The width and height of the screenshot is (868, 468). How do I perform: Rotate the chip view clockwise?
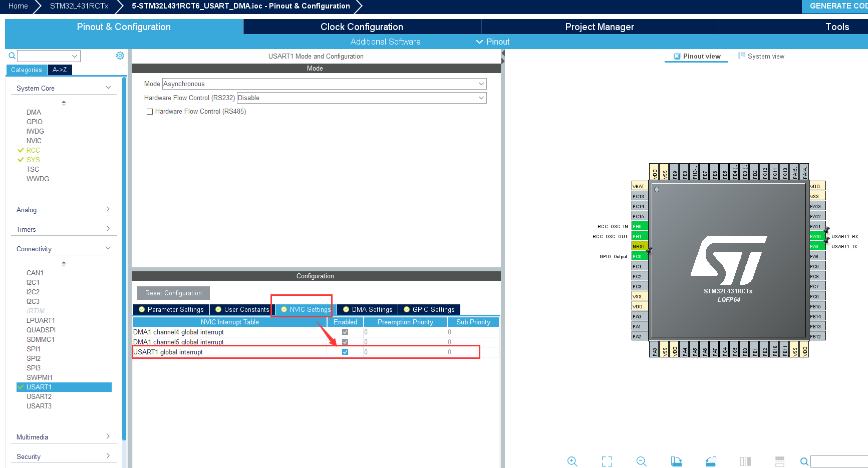[x=676, y=461]
